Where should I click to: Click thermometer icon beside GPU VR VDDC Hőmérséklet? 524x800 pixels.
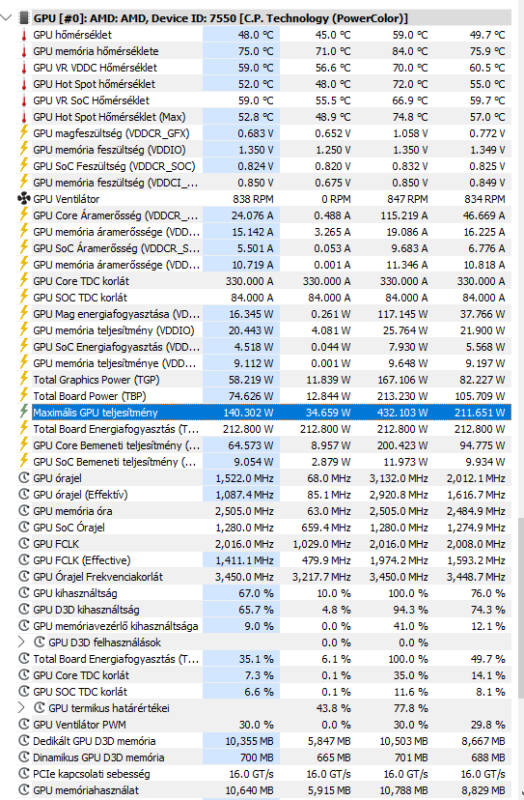coord(23,67)
